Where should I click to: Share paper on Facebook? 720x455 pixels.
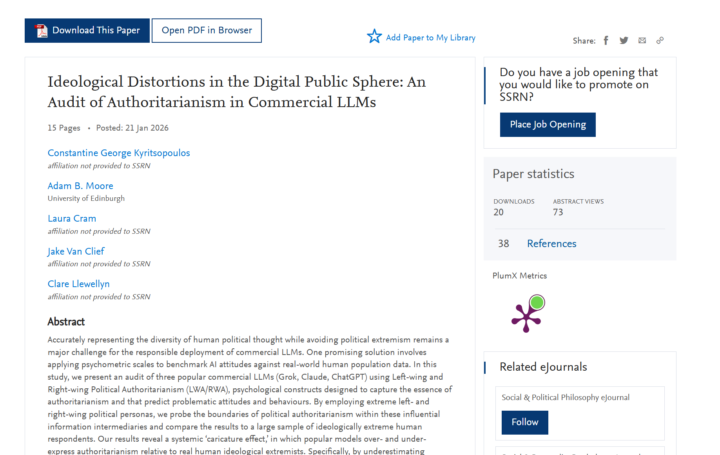pyautogui.click(x=606, y=40)
